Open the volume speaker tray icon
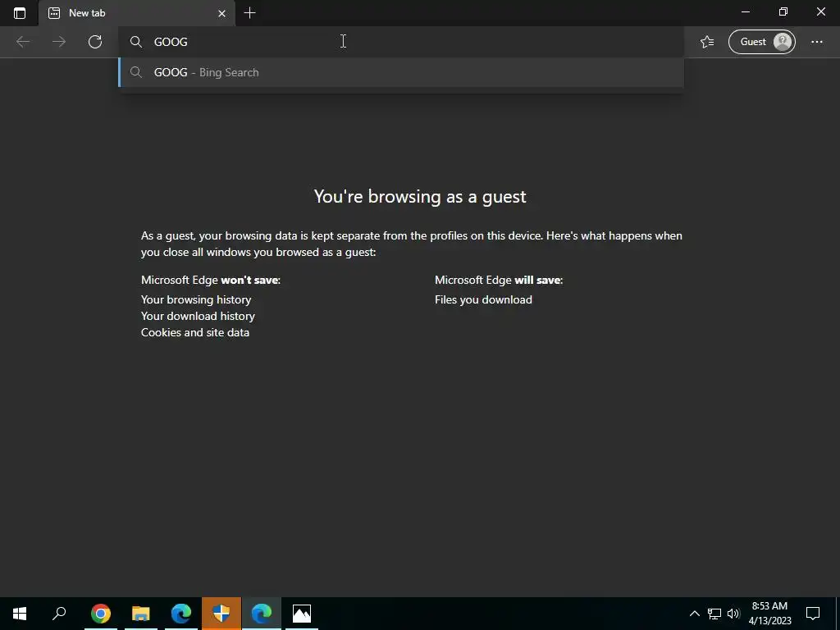 click(733, 614)
